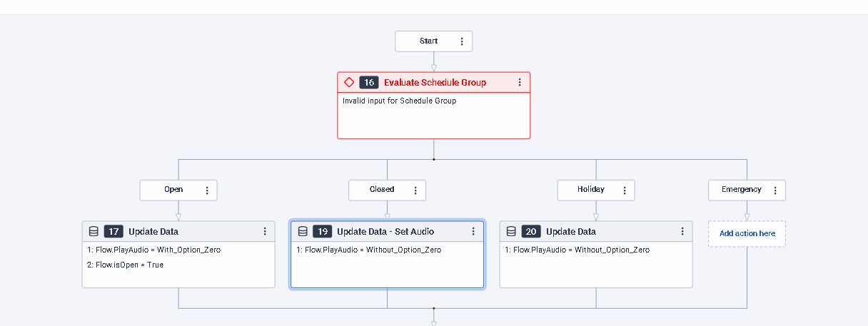
Task: Open the Start node three-dot menu
Action: pos(462,41)
